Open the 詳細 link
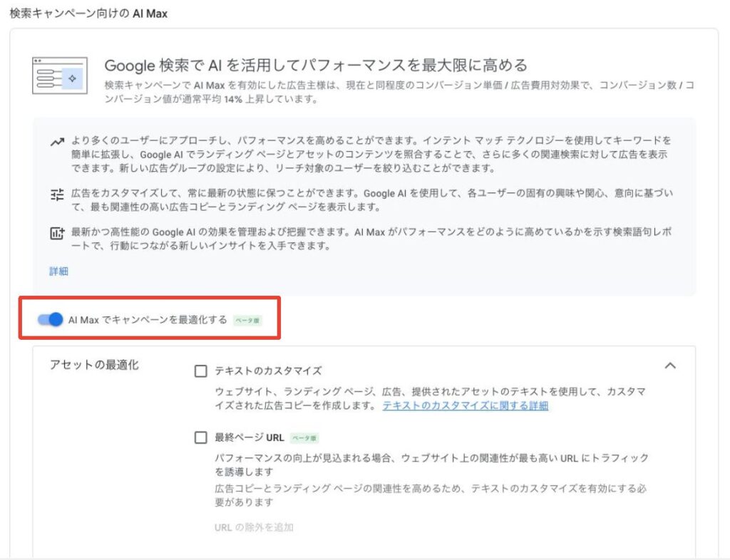The image size is (730, 560). pyautogui.click(x=58, y=271)
